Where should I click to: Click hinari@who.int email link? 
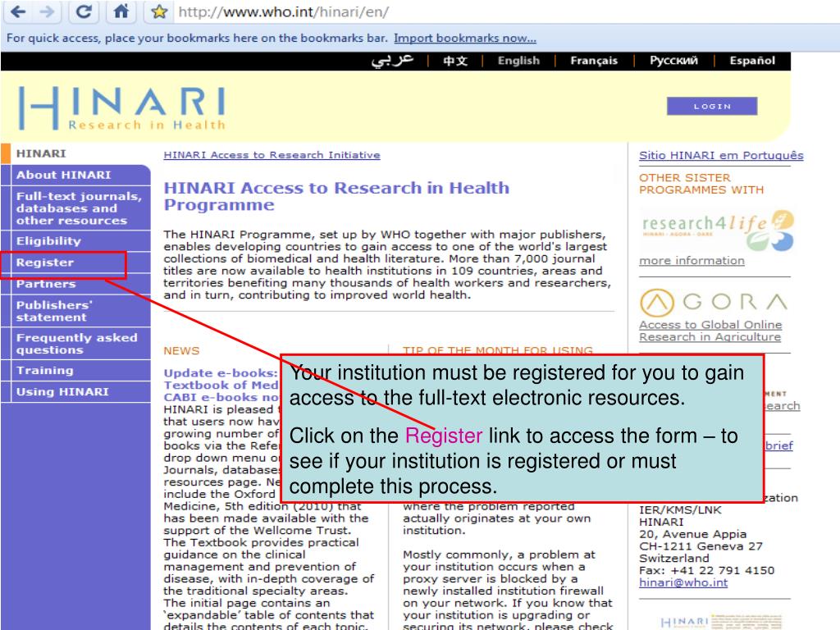coord(683,582)
